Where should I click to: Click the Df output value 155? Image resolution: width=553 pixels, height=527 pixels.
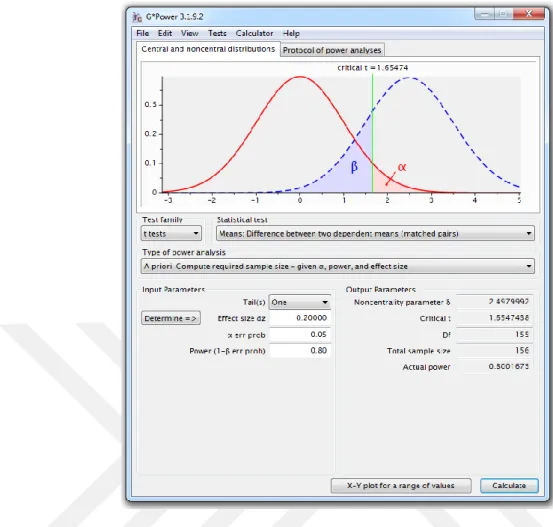click(x=494, y=334)
